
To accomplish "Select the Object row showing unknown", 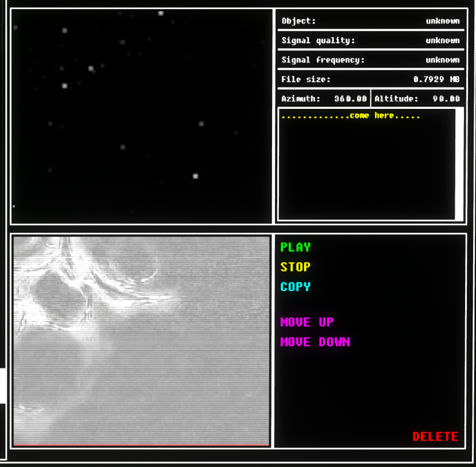I will (x=370, y=21).
